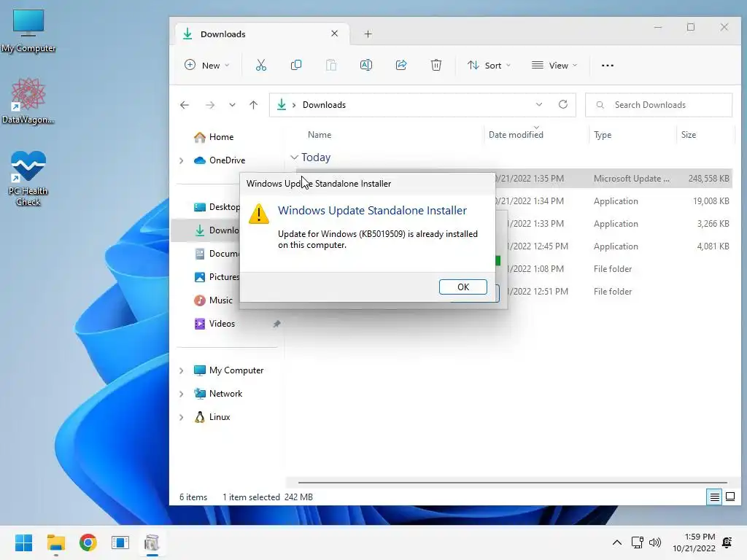Refresh the Downloads folder

point(563,104)
